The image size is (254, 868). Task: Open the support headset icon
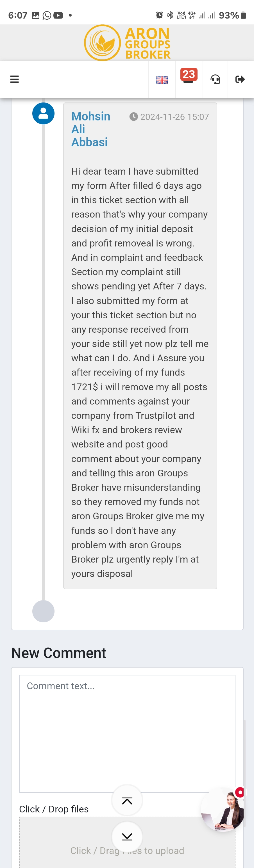[x=215, y=79]
